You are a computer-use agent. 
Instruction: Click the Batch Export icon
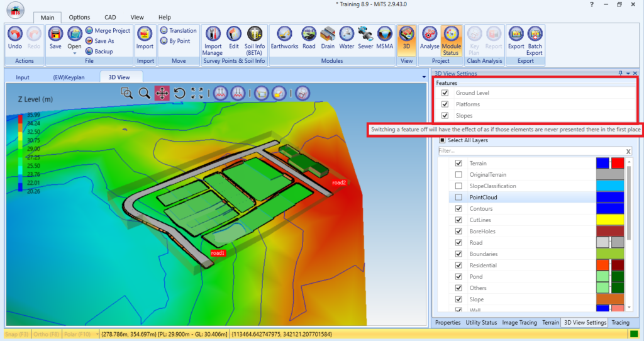tap(535, 41)
